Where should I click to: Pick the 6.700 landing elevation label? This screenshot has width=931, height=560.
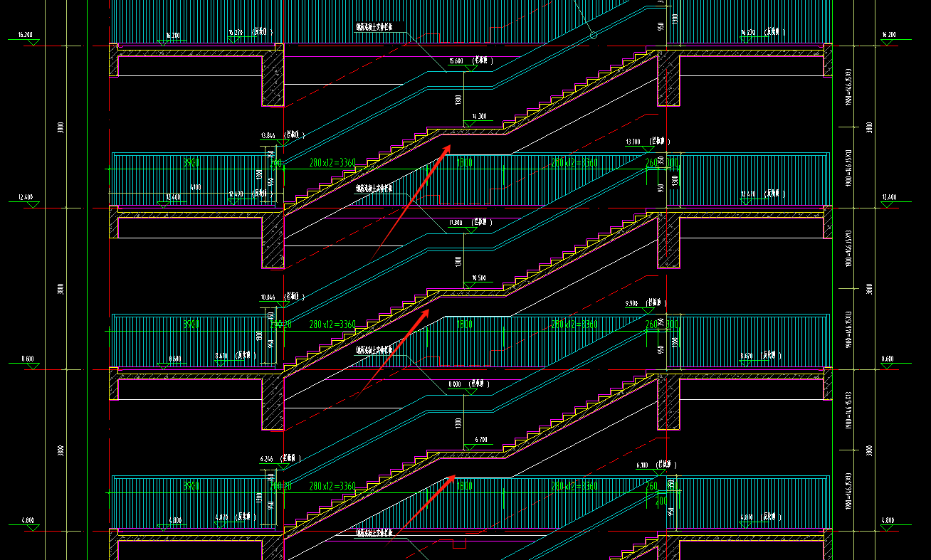pyautogui.click(x=480, y=440)
